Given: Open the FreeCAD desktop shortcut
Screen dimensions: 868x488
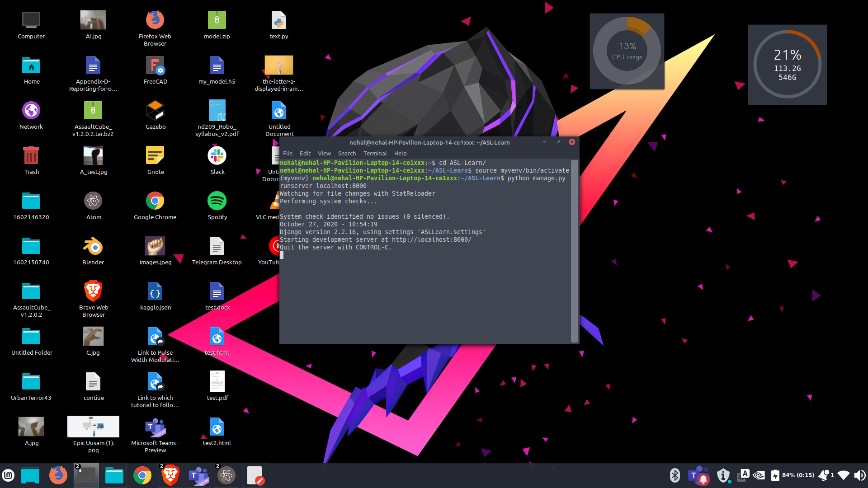Looking at the screenshot, I should click(x=155, y=66).
